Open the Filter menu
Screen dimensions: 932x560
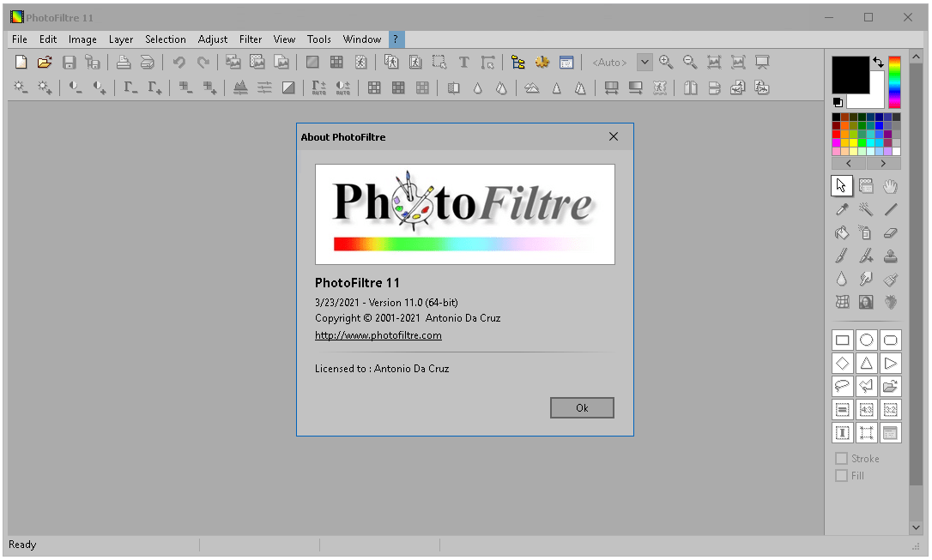pyautogui.click(x=251, y=39)
